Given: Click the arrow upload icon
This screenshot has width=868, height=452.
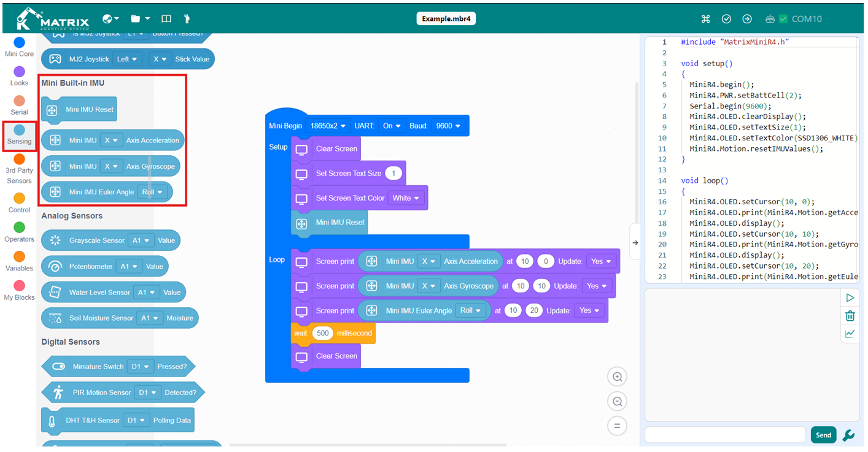Looking at the screenshot, I should click(x=747, y=19).
